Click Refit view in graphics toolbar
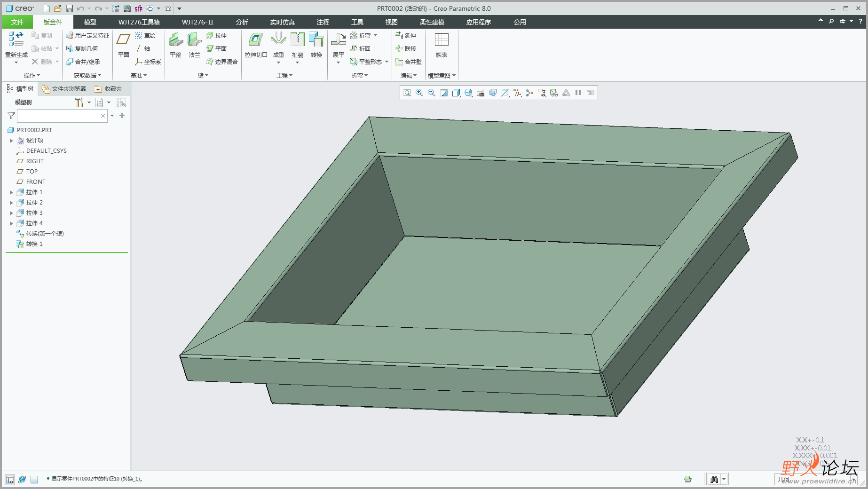 pos(407,93)
